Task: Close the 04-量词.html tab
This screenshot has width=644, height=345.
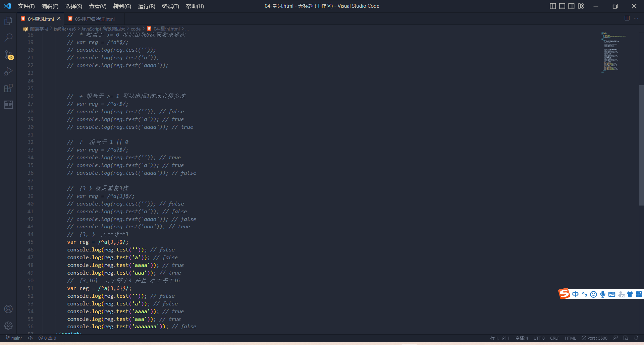Action: pos(59,19)
